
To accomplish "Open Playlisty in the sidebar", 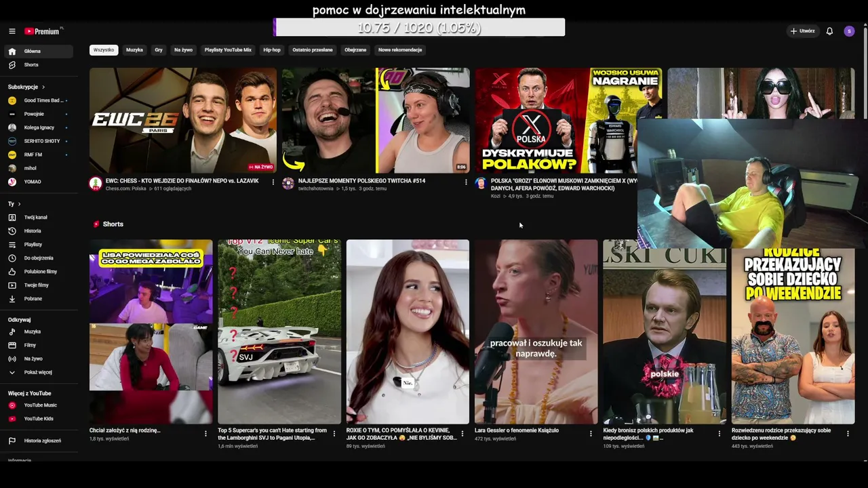I will 39,245.
